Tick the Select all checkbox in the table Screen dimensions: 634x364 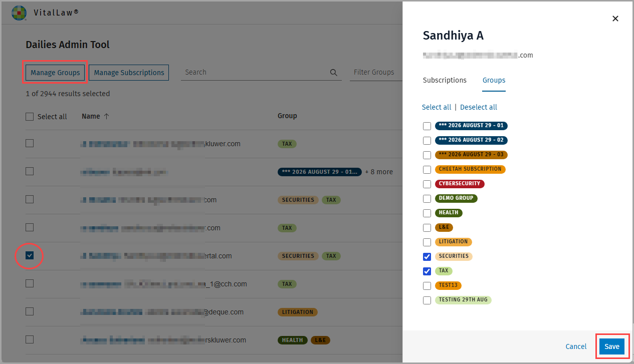coord(30,117)
